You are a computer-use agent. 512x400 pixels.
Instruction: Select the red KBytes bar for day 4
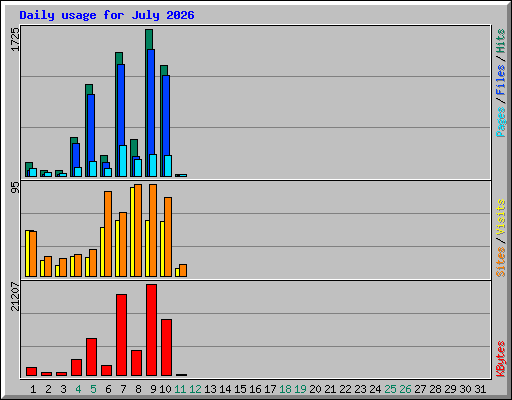click(76, 367)
